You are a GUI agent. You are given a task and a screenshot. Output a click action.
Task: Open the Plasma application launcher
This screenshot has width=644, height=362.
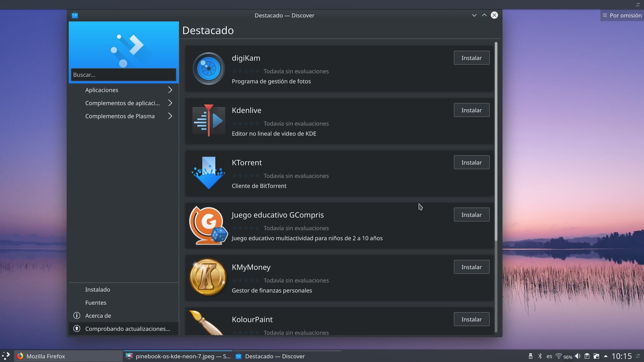point(6,356)
